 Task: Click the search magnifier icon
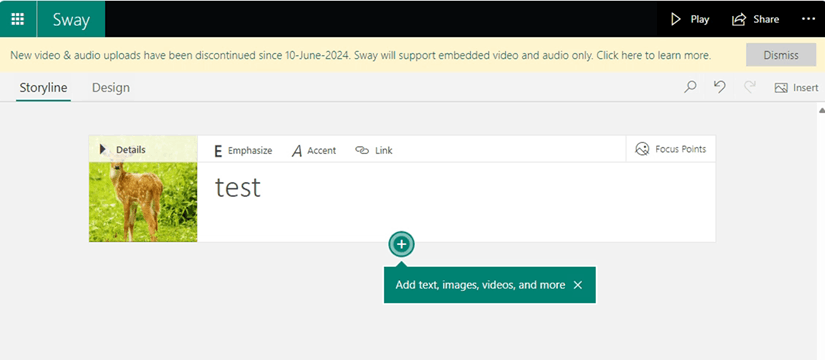coord(690,87)
